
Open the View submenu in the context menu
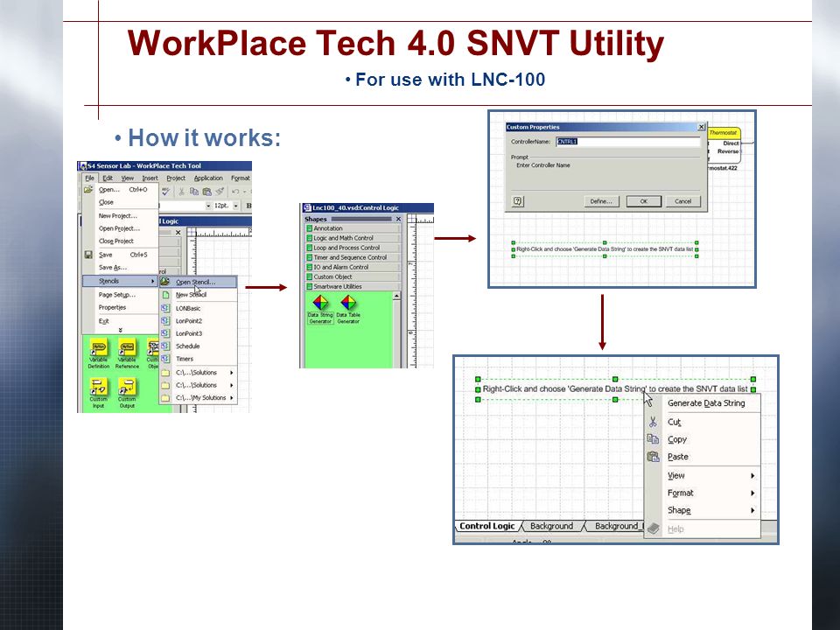[703, 476]
